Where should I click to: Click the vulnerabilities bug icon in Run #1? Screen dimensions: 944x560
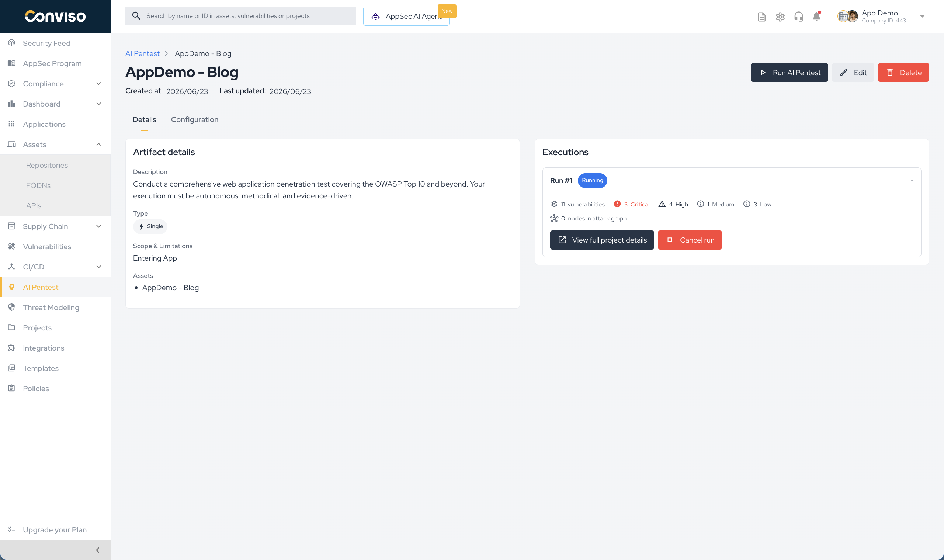[554, 204]
